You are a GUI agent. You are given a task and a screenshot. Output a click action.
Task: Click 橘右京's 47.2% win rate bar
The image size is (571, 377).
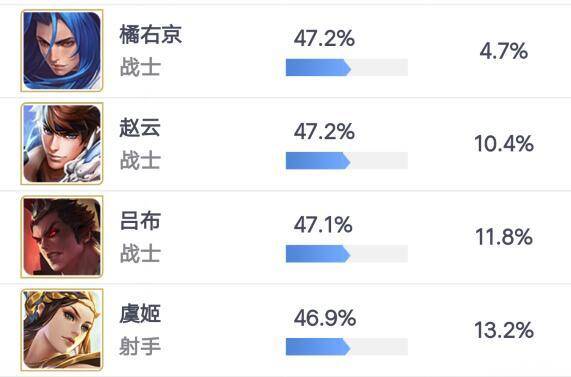(347, 67)
